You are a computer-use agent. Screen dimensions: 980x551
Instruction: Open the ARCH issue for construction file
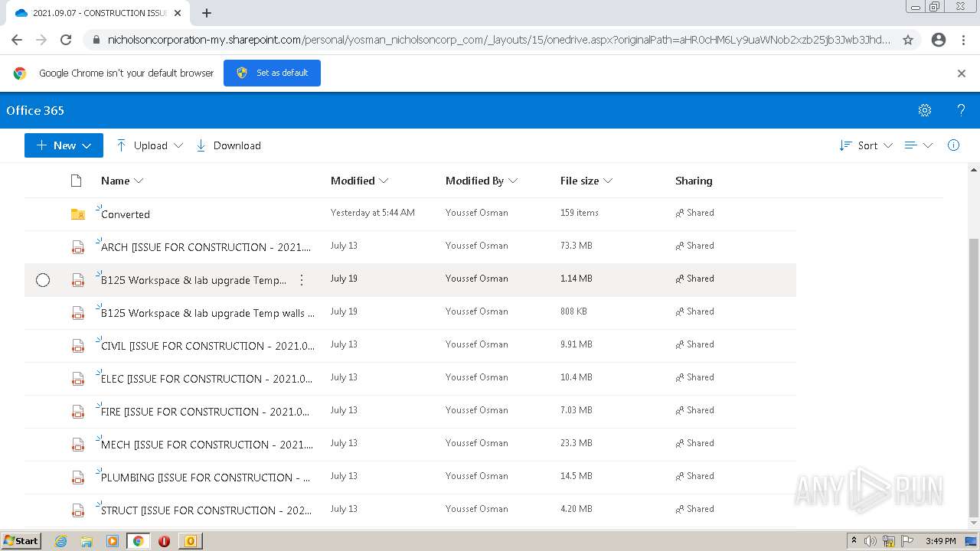(206, 247)
